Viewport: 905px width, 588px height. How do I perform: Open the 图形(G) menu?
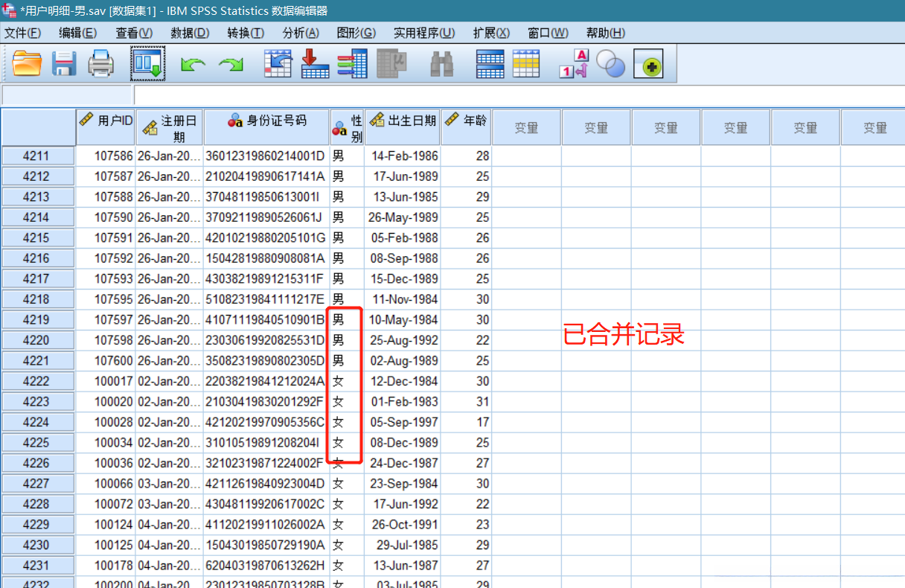coord(356,33)
